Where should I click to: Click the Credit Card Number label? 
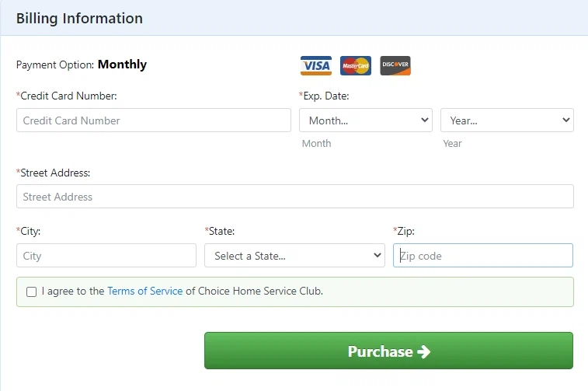[67, 96]
